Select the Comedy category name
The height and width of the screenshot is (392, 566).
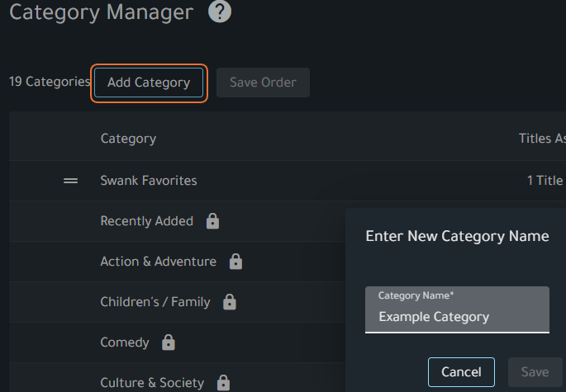click(125, 342)
